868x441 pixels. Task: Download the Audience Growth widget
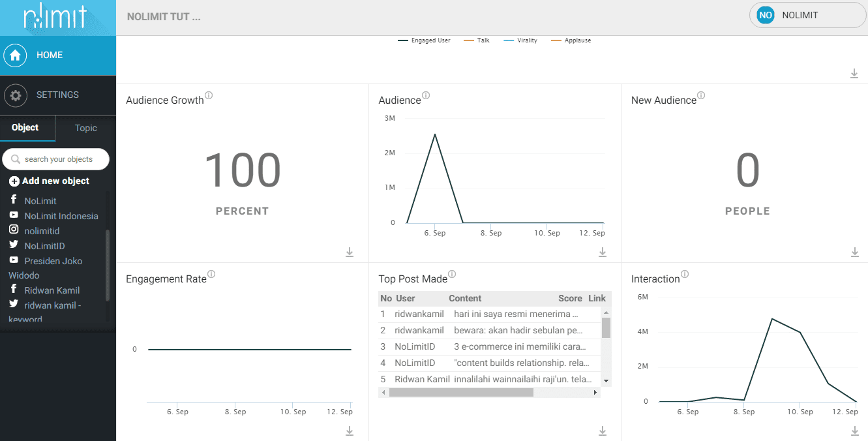click(x=350, y=252)
